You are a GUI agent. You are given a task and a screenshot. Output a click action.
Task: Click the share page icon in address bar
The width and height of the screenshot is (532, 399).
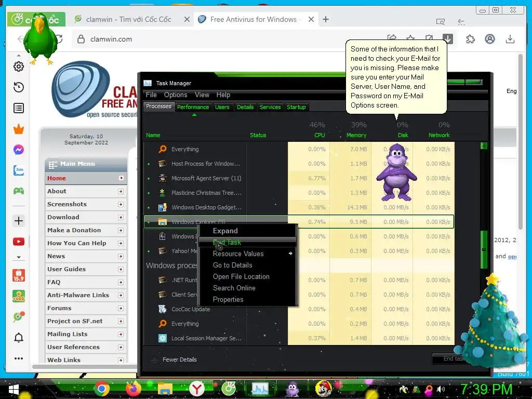[392, 38]
